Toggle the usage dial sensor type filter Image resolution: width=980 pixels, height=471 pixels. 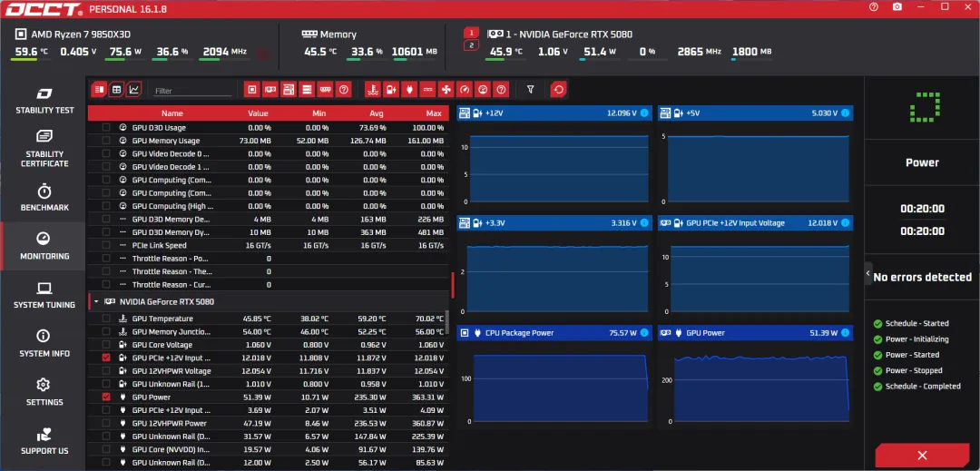coord(483,90)
